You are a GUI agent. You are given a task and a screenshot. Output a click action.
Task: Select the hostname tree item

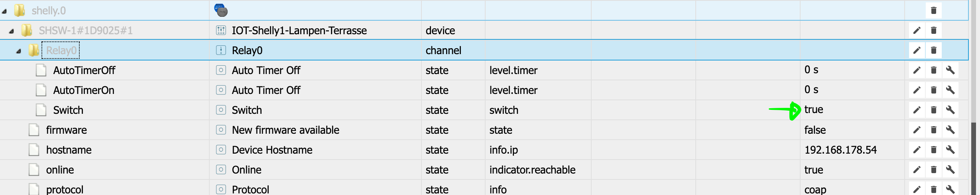click(69, 150)
